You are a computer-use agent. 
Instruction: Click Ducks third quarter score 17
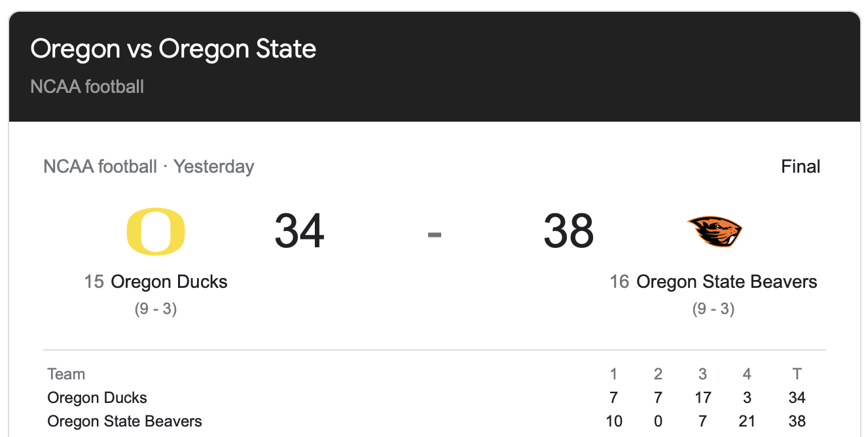(702, 398)
